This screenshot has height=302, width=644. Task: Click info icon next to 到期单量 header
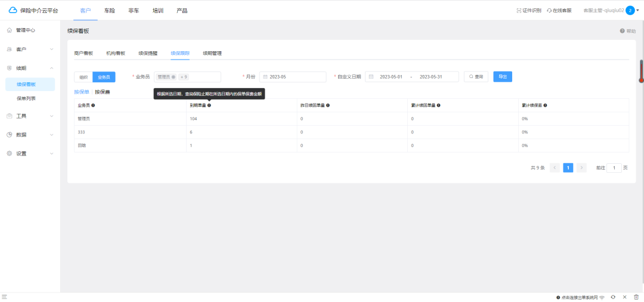click(209, 105)
